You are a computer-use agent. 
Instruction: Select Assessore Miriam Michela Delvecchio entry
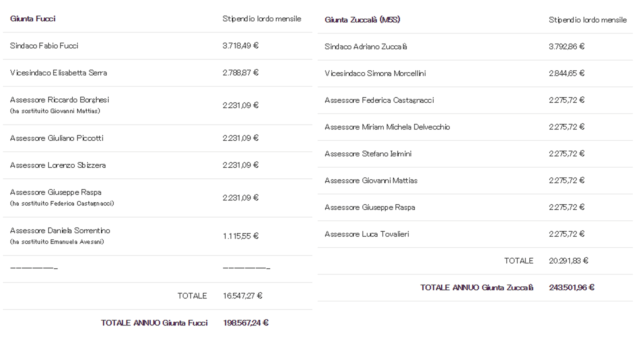[387, 127]
